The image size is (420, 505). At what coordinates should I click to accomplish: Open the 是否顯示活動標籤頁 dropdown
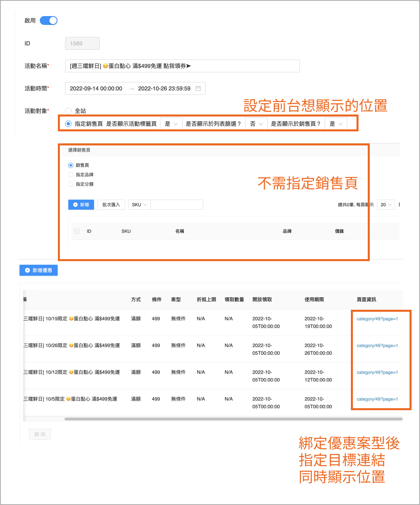171,124
